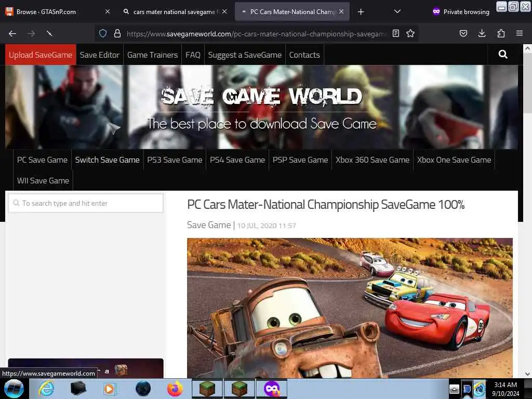Close the PC Cars Mater-National tab

coord(341,11)
